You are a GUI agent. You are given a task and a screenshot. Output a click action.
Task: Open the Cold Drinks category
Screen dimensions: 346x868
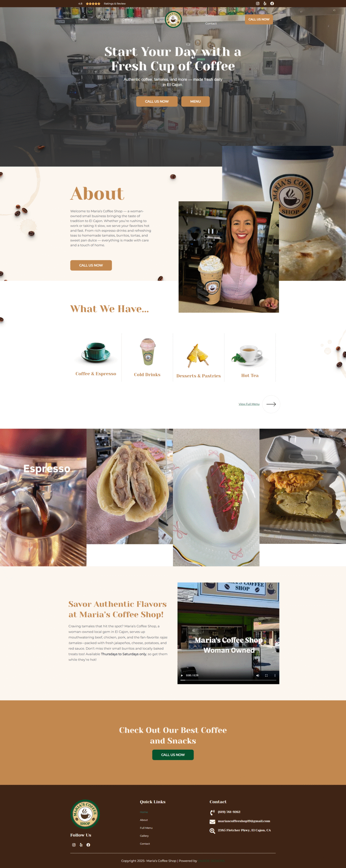click(147, 357)
